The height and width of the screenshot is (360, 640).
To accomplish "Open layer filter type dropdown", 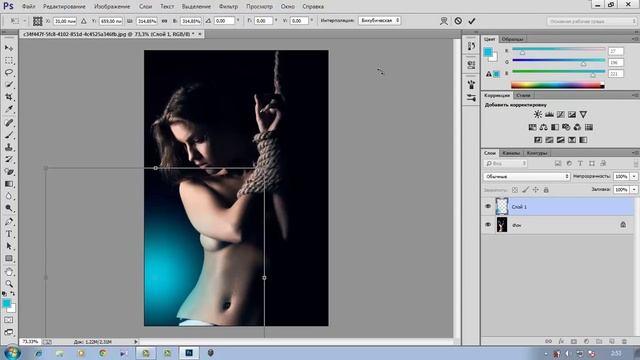I will coord(505,164).
